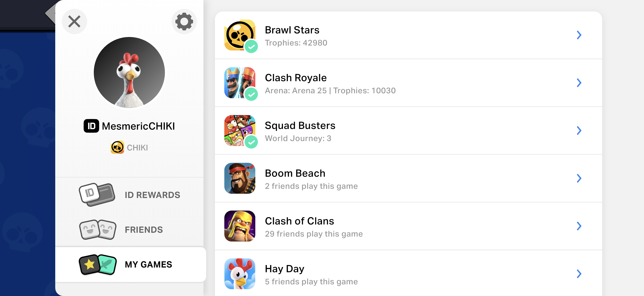Tap the Boom Beach game icon

click(240, 178)
